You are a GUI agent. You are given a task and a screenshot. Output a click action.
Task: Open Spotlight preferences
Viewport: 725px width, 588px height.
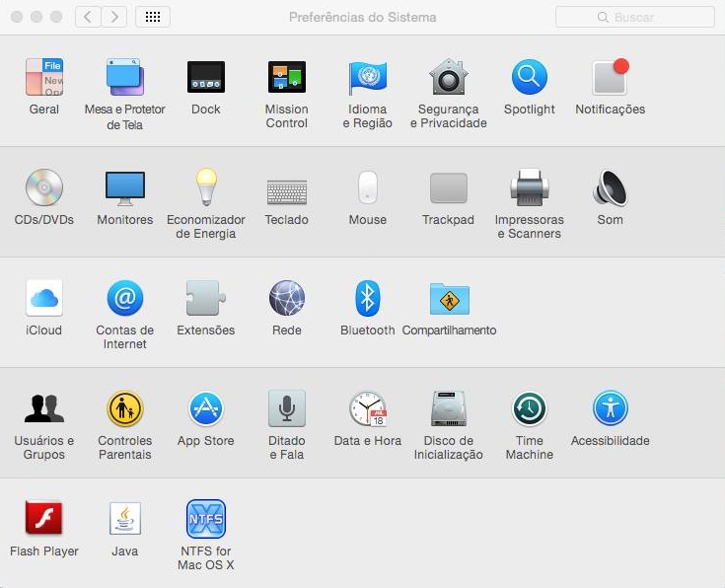click(x=530, y=78)
